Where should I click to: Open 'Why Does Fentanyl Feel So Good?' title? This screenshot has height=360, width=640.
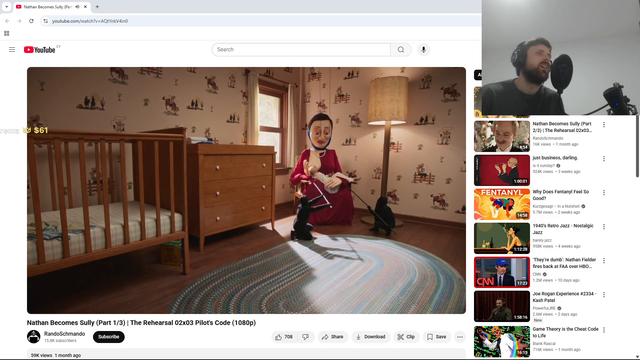(x=561, y=195)
